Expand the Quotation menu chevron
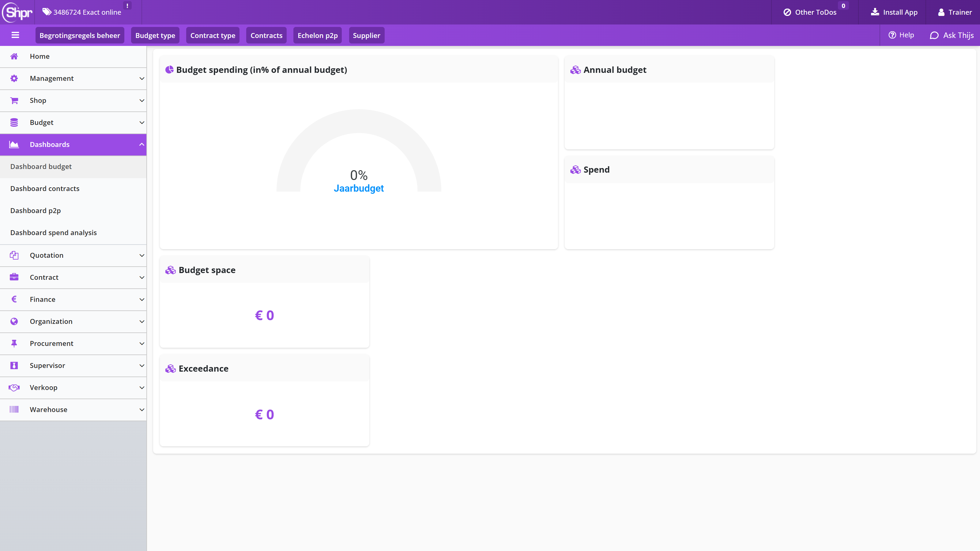Viewport: 980px width, 551px height. 142,255
